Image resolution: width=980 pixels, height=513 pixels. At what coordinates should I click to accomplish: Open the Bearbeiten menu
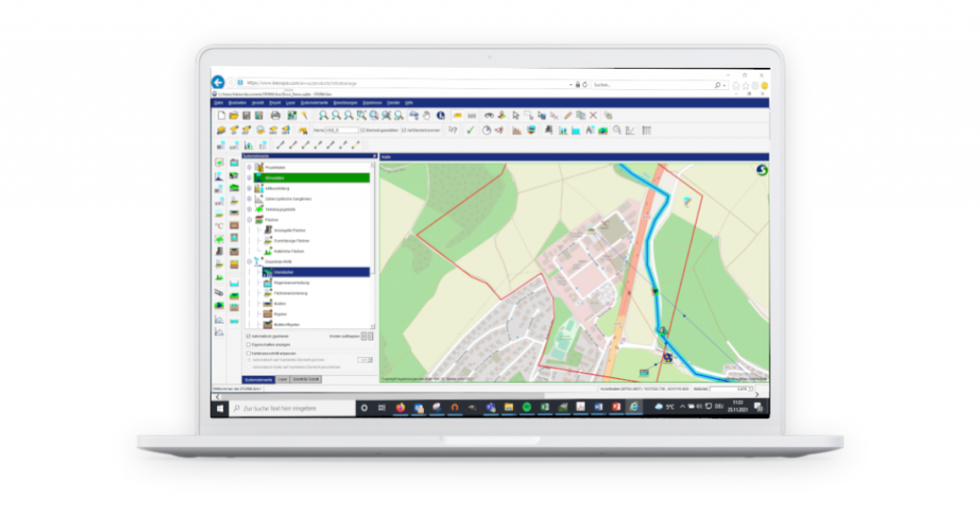237,102
